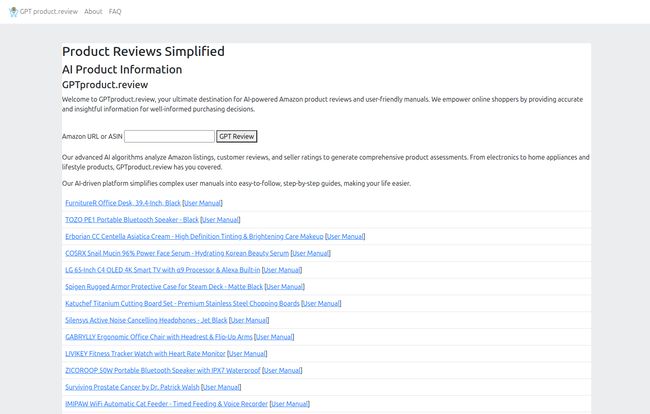The height and width of the screenshot is (414, 650).
Task: Open LIVIKEY Fitness Tracker Watch review
Action: click(x=145, y=353)
